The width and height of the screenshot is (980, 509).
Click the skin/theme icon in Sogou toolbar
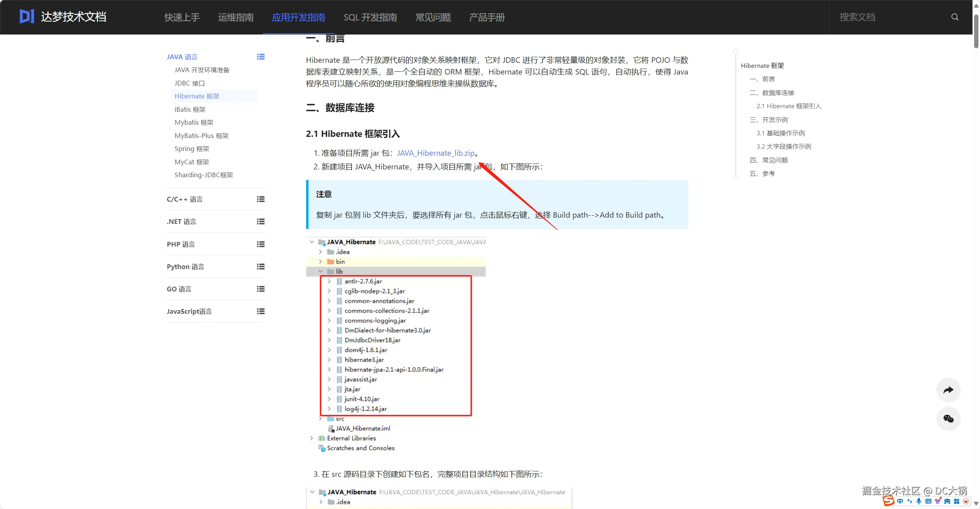tap(938, 502)
